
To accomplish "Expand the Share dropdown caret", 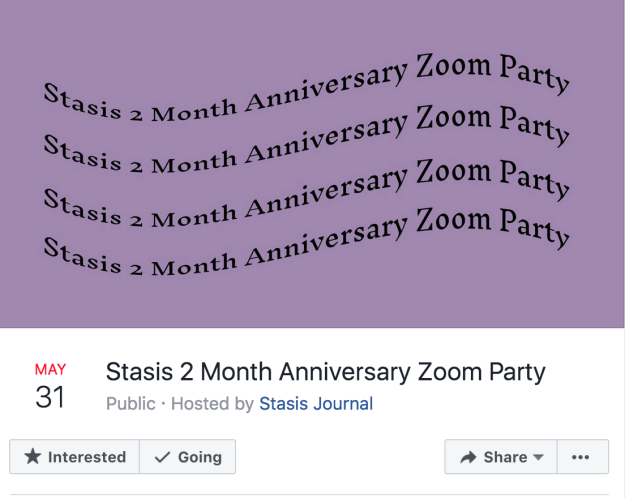I will [538, 457].
